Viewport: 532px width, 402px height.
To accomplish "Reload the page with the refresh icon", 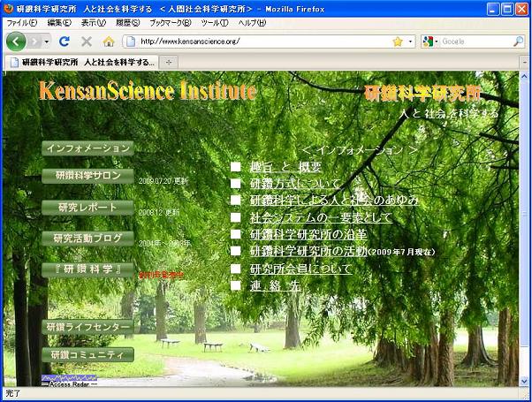I will click(x=65, y=42).
